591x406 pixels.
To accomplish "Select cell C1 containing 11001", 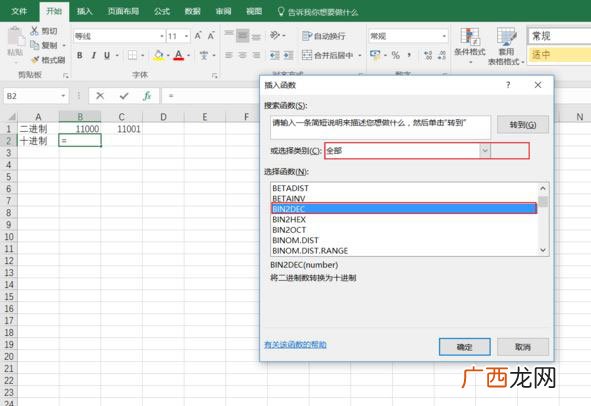I will 121,129.
